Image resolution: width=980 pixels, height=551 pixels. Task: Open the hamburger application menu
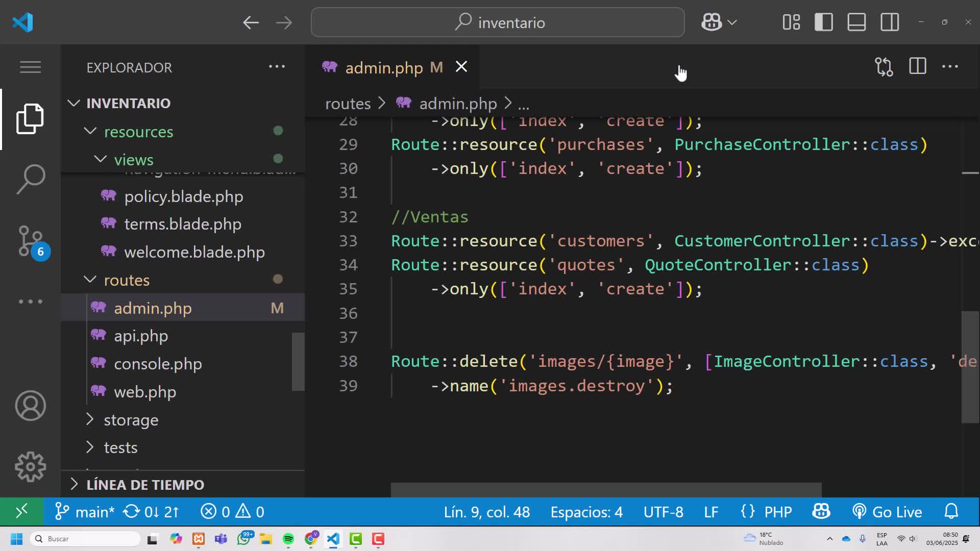click(x=30, y=67)
